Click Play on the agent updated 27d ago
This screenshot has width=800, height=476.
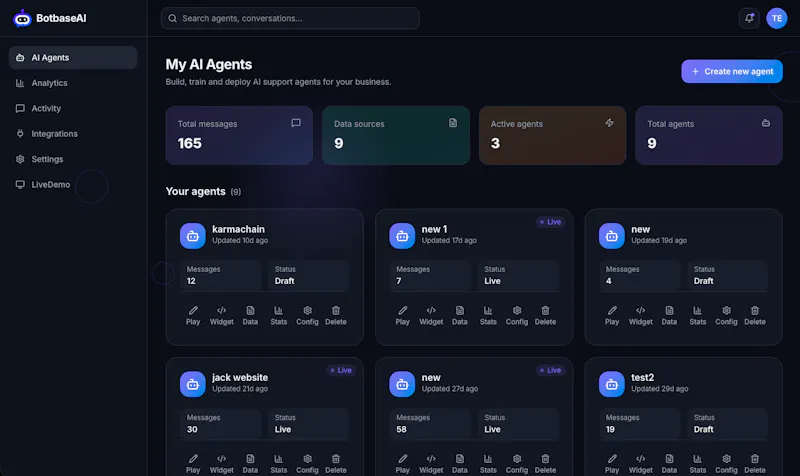[x=403, y=464]
